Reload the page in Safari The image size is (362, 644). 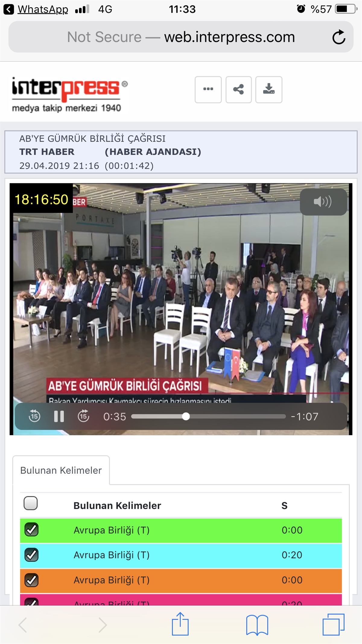[x=339, y=37]
